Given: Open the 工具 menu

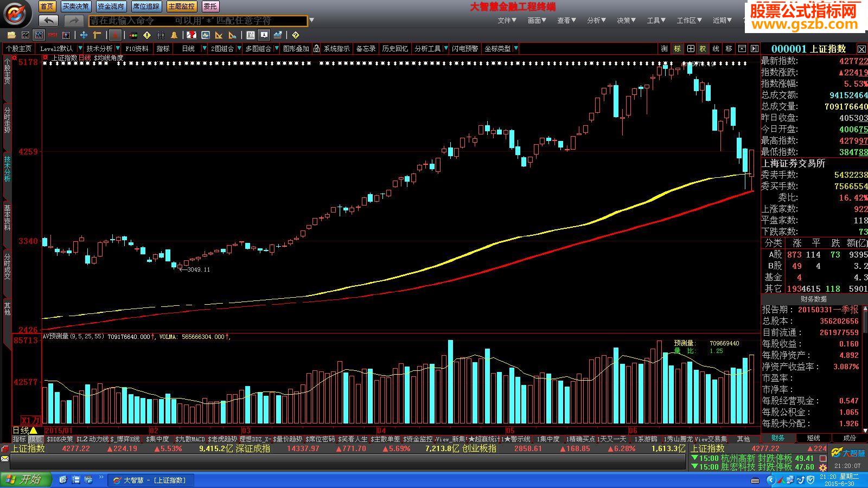Looking at the screenshot, I should [656, 21].
